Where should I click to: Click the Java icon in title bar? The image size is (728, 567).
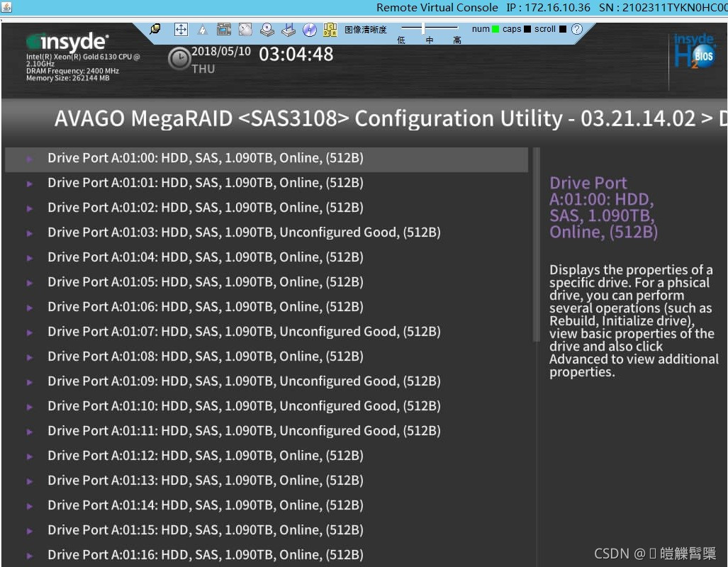point(6,7)
